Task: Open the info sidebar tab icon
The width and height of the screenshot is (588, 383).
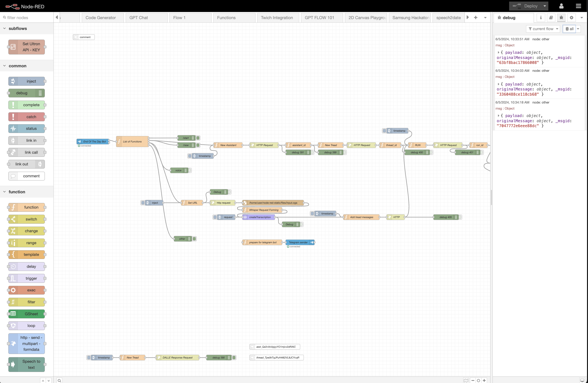Action: (540, 18)
